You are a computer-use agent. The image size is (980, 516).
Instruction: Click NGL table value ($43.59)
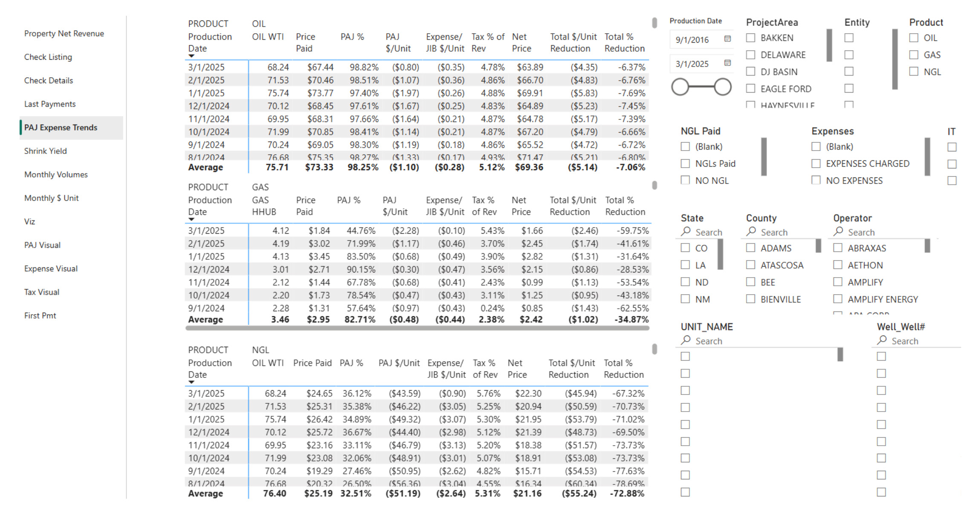point(404,394)
